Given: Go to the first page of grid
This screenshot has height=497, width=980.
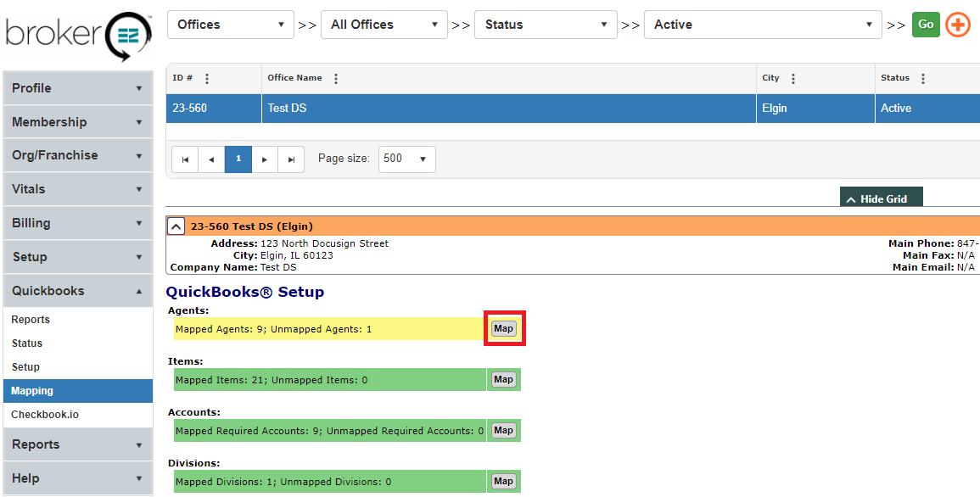Looking at the screenshot, I should tap(185, 159).
